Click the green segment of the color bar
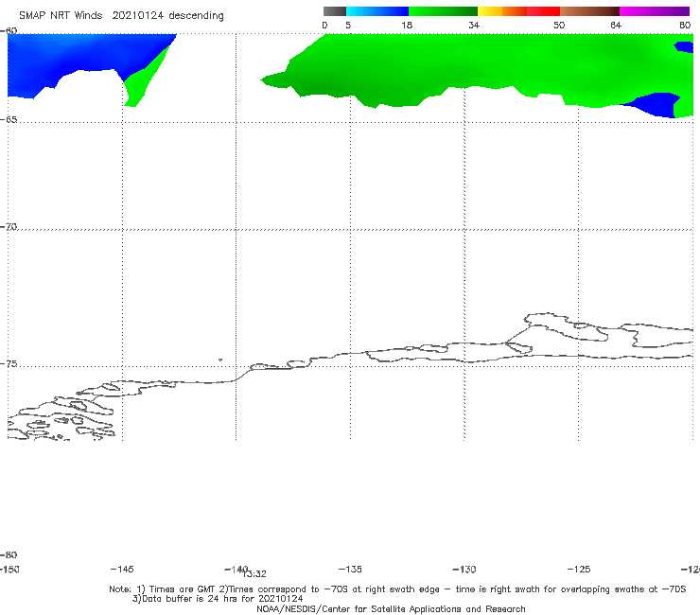The height and width of the screenshot is (615, 700). click(443, 11)
